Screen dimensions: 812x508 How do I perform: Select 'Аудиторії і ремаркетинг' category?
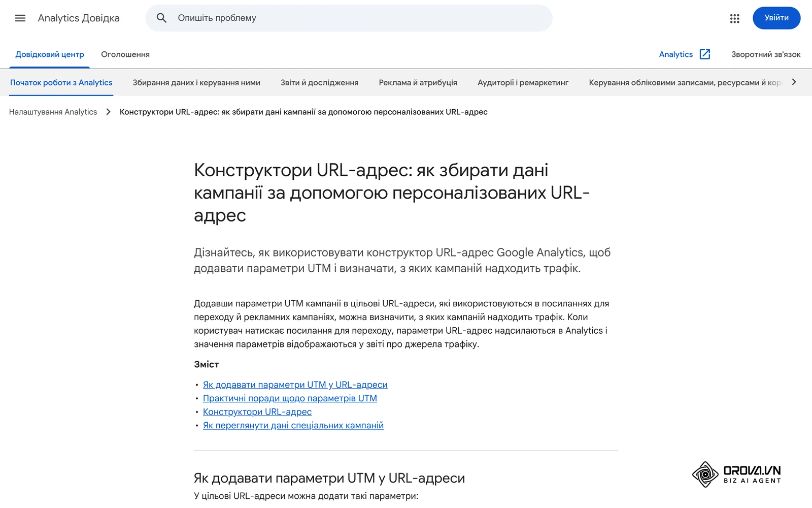523,82
